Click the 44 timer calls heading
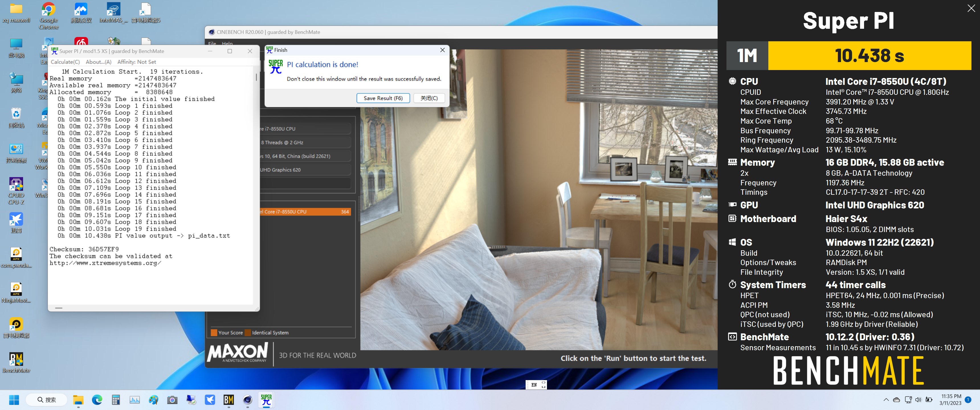The width and height of the screenshot is (980, 410). point(855,285)
